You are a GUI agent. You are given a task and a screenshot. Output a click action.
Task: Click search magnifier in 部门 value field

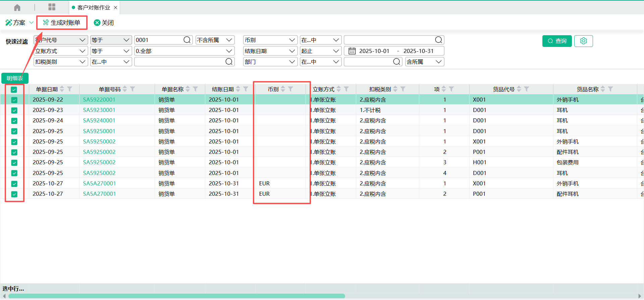pos(396,62)
